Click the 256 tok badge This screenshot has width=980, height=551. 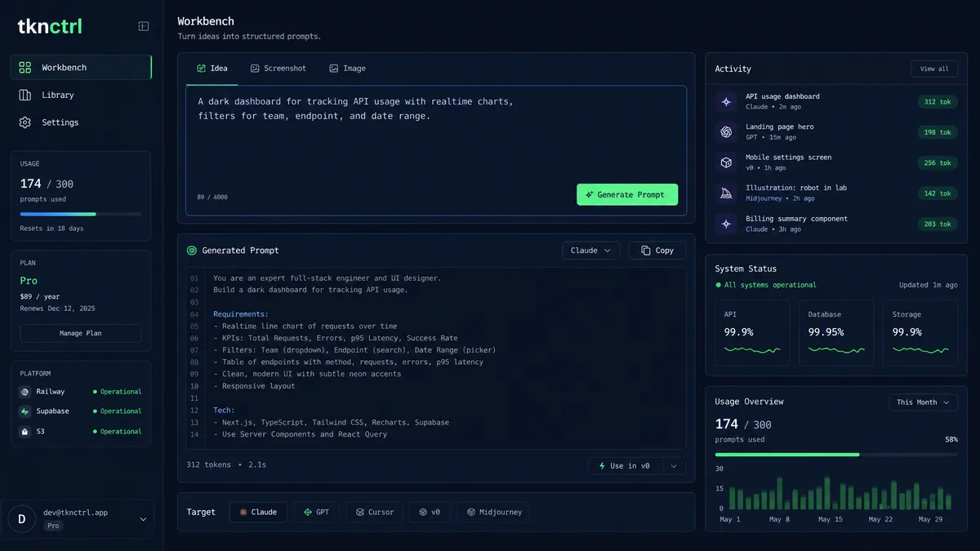[938, 163]
